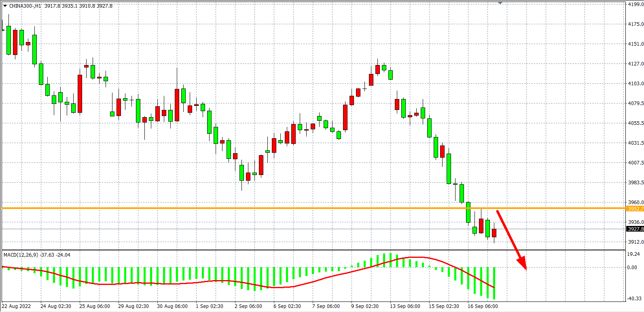This screenshot has width=644, height=312.
Task: Click the black 3927.8 current price tag
Action: pyautogui.click(x=635, y=229)
